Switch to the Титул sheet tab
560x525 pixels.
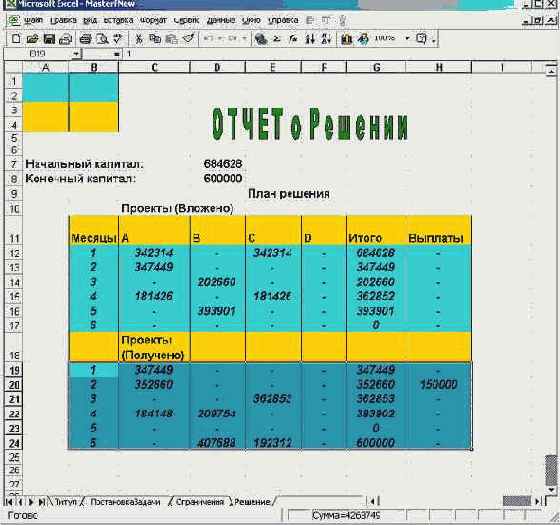coord(65,502)
